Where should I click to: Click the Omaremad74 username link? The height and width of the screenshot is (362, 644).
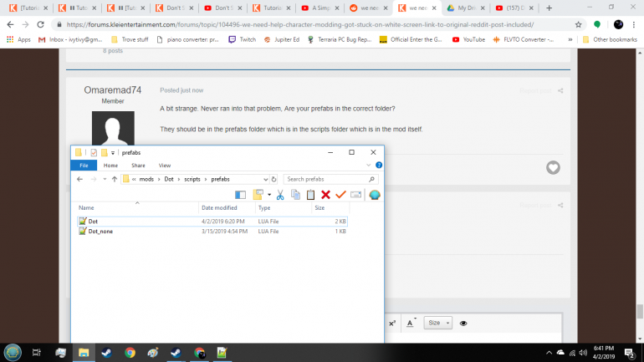(113, 90)
